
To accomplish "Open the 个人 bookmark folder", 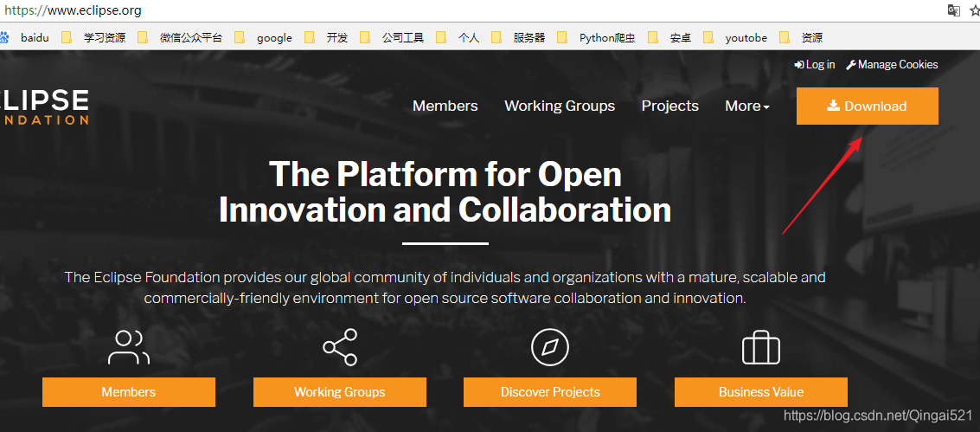I will click(458, 37).
